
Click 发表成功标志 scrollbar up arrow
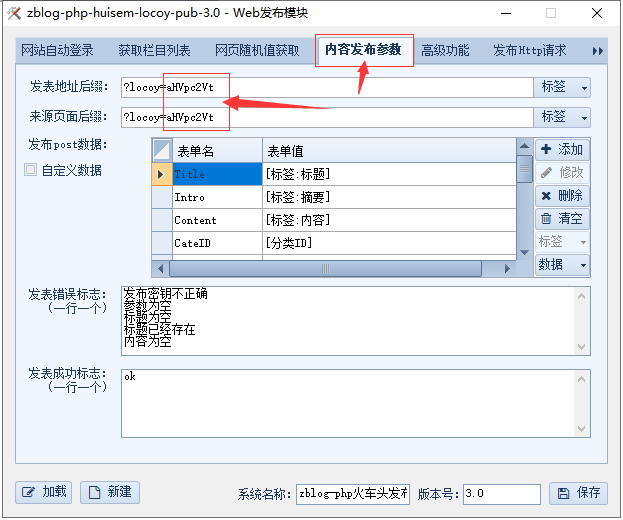tap(581, 379)
